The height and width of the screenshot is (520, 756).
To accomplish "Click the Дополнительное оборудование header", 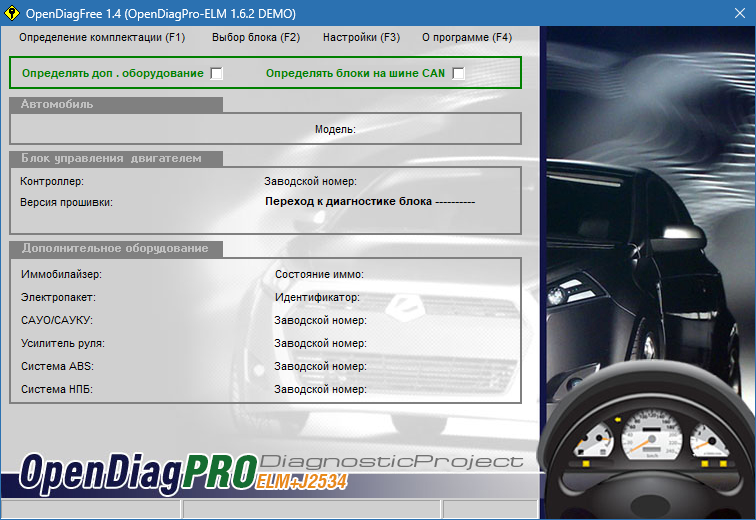I will [x=116, y=248].
